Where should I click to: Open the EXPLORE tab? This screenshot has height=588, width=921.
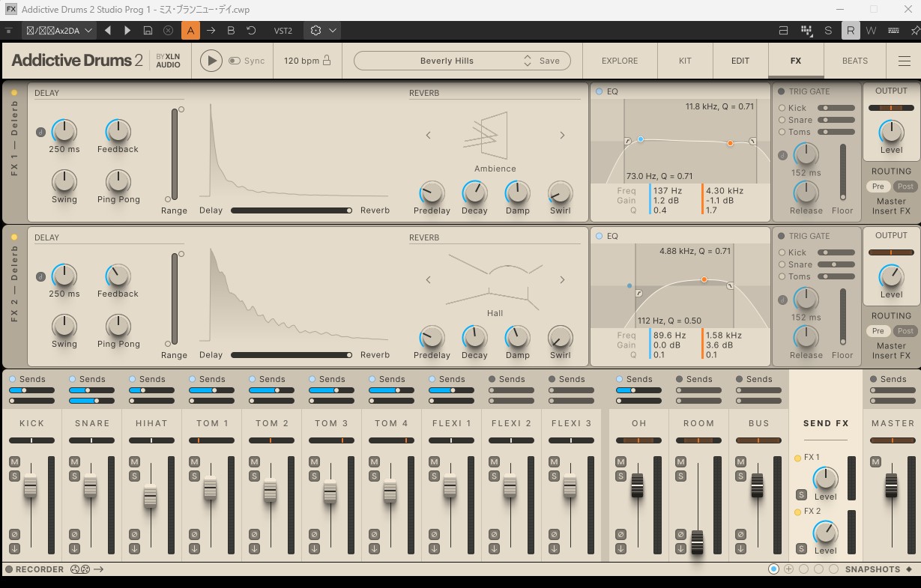(x=620, y=61)
